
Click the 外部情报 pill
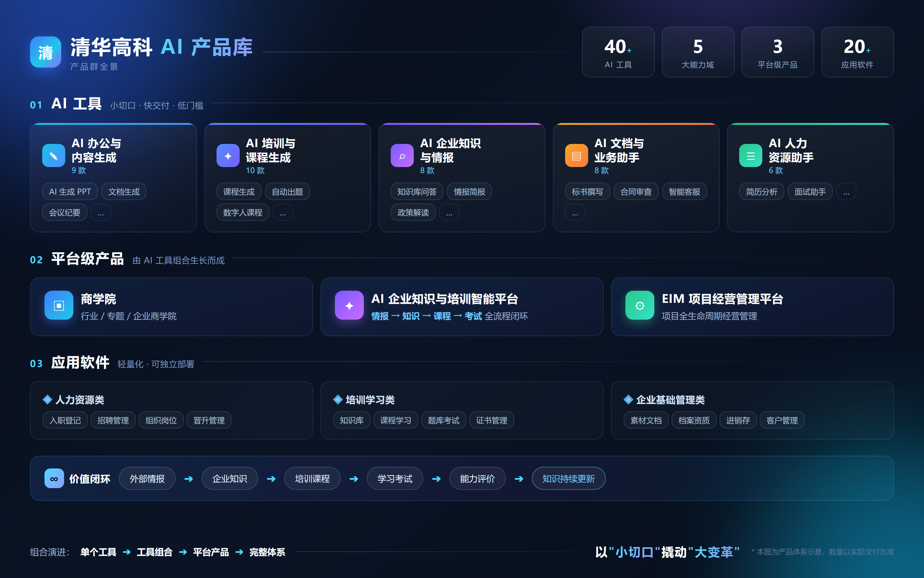tap(147, 479)
